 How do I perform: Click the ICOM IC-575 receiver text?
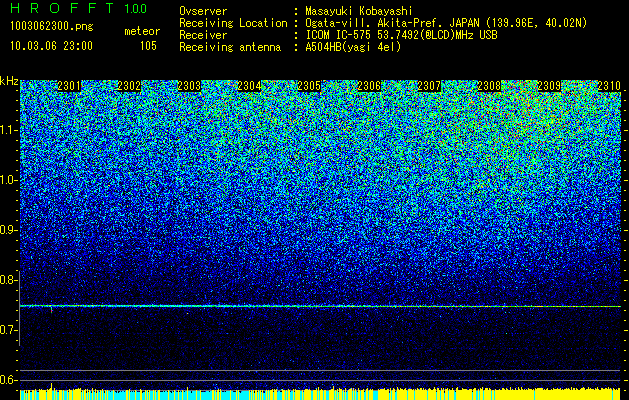tap(402, 35)
